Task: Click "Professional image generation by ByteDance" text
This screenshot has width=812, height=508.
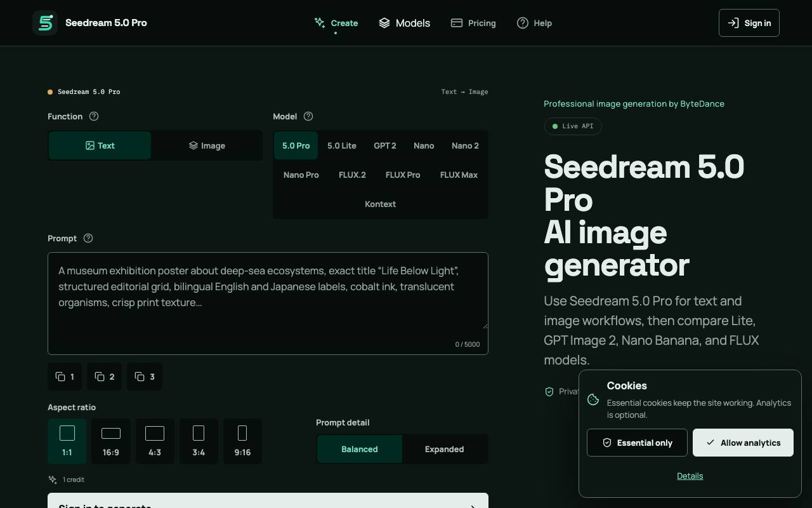Action: [x=634, y=104]
